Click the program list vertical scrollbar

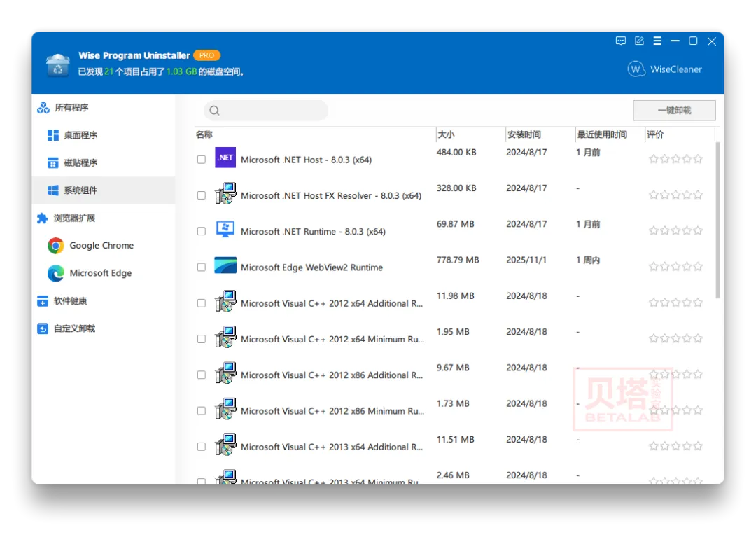(718, 219)
